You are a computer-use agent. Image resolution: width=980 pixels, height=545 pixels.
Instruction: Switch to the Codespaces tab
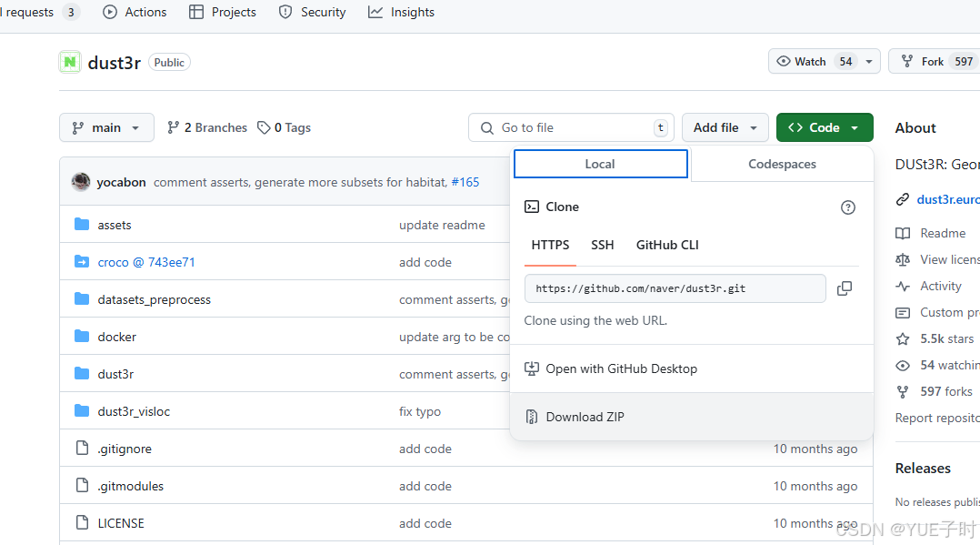point(782,164)
